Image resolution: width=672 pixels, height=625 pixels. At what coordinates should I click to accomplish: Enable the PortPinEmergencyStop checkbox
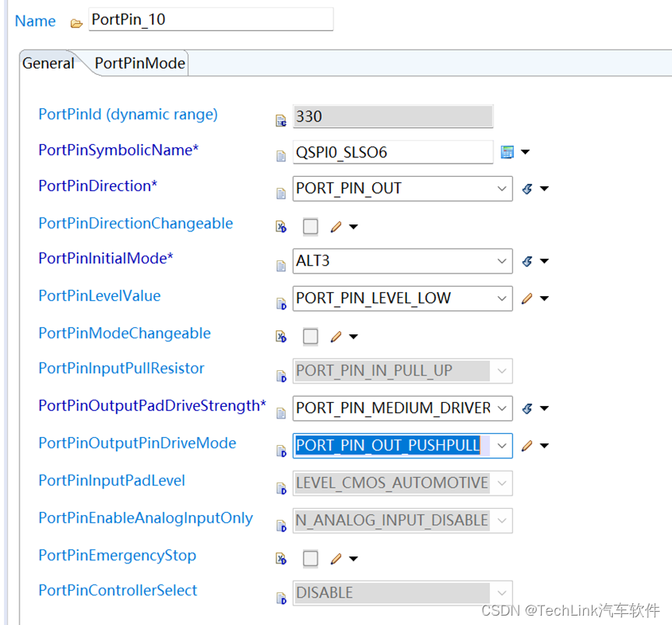310,559
